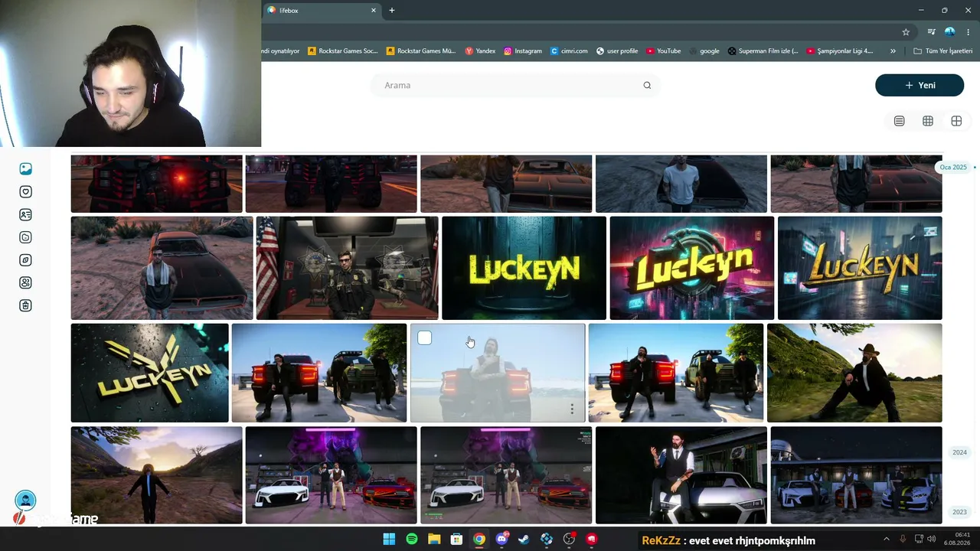Switch to list view layout

pos(900,121)
